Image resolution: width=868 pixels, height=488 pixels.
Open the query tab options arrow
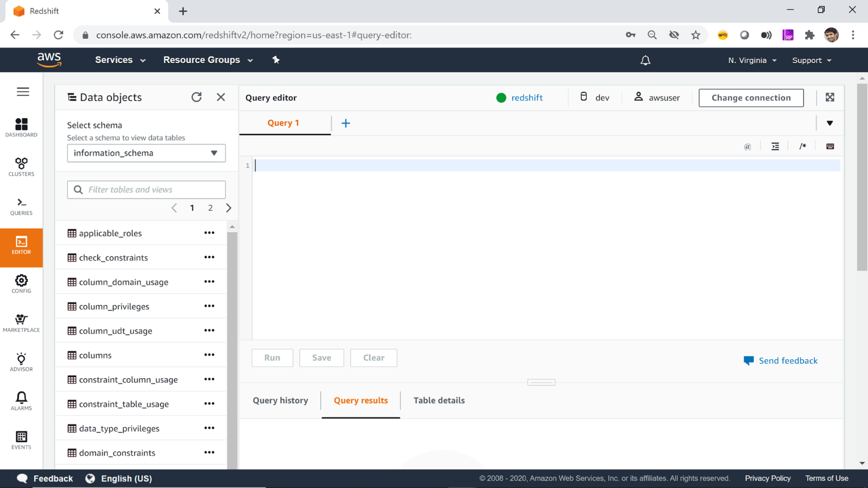pos(830,123)
